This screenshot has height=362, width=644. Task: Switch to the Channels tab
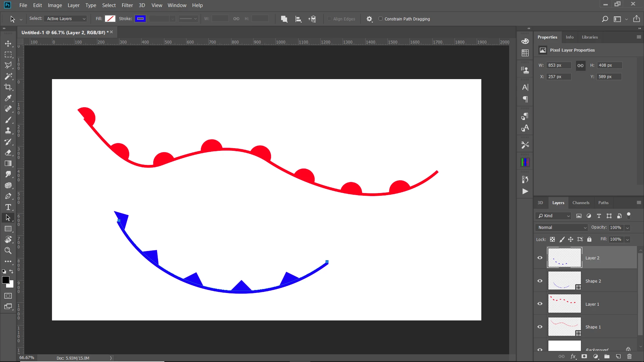tap(581, 203)
